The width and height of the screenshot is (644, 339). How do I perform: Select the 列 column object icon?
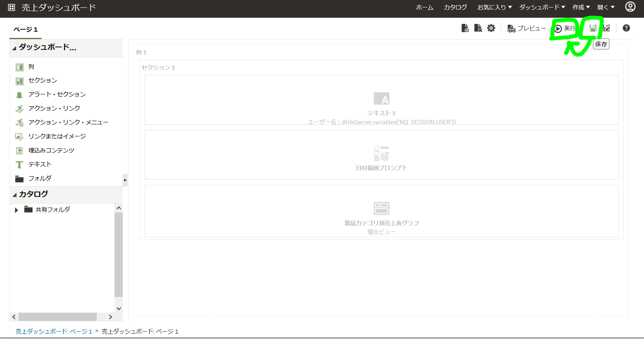19,67
